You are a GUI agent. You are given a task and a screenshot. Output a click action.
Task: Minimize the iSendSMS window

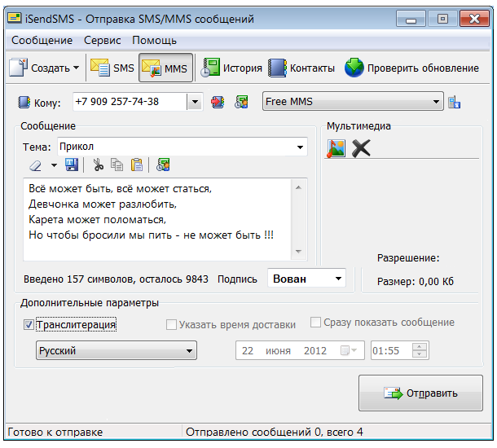(x=411, y=19)
